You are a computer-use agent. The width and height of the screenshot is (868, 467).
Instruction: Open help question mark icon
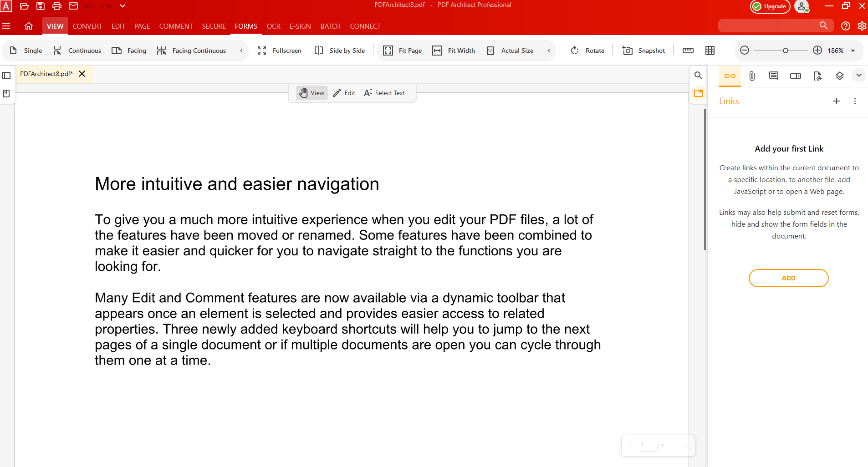point(846,26)
